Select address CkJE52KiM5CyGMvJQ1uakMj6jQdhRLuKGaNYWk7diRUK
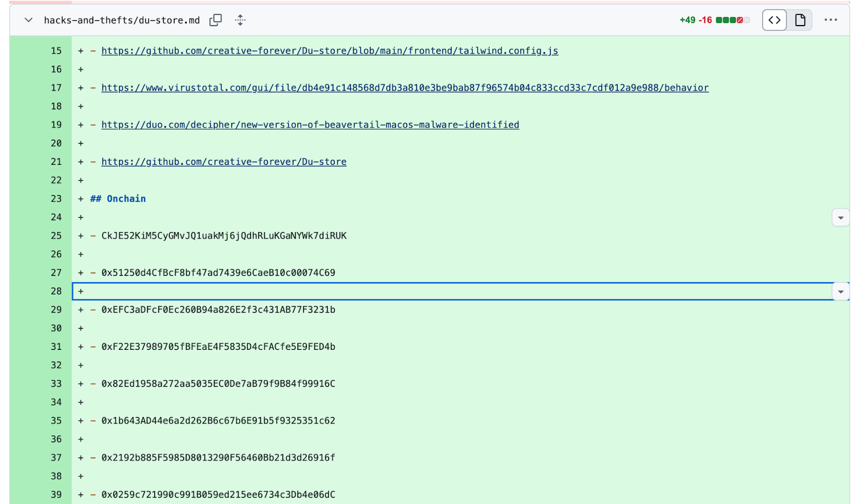 224,236
